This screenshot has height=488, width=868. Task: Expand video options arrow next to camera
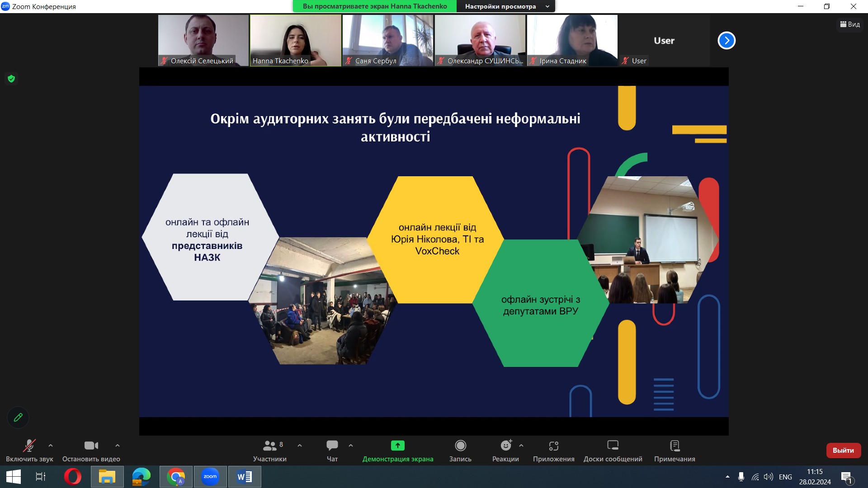(118, 446)
